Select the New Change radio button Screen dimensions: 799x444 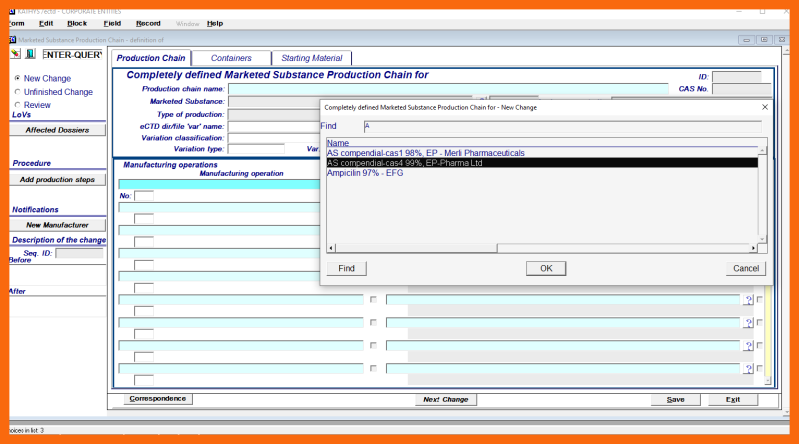coord(18,78)
